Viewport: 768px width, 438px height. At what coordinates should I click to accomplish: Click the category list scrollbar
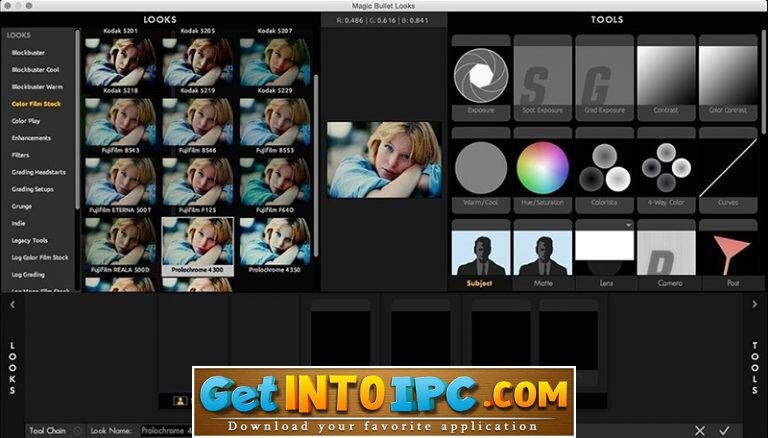(x=77, y=119)
